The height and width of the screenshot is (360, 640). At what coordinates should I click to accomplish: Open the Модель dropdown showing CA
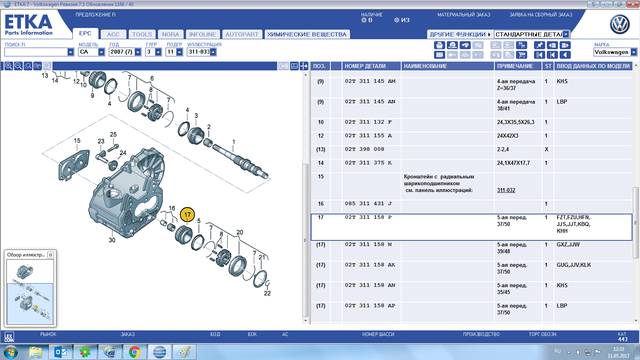[x=92, y=52]
